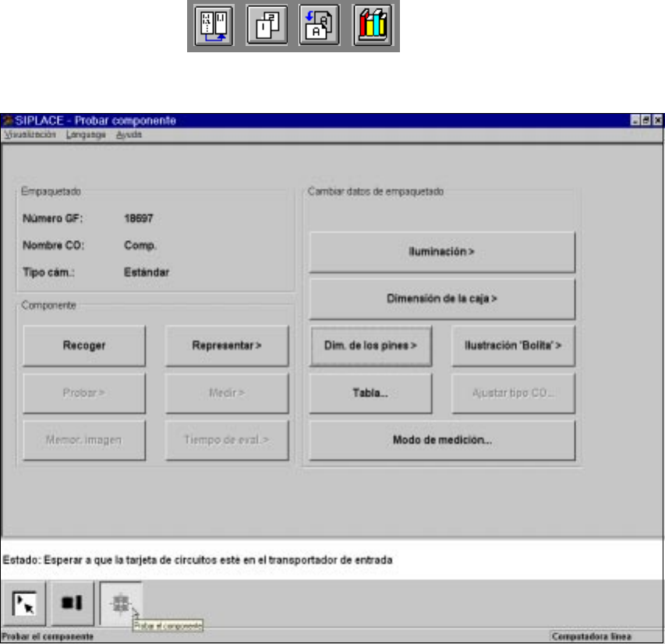The image size is (665, 644).
Task: Click the two-panel board comparison icon
Action: [x=214, y=26]
